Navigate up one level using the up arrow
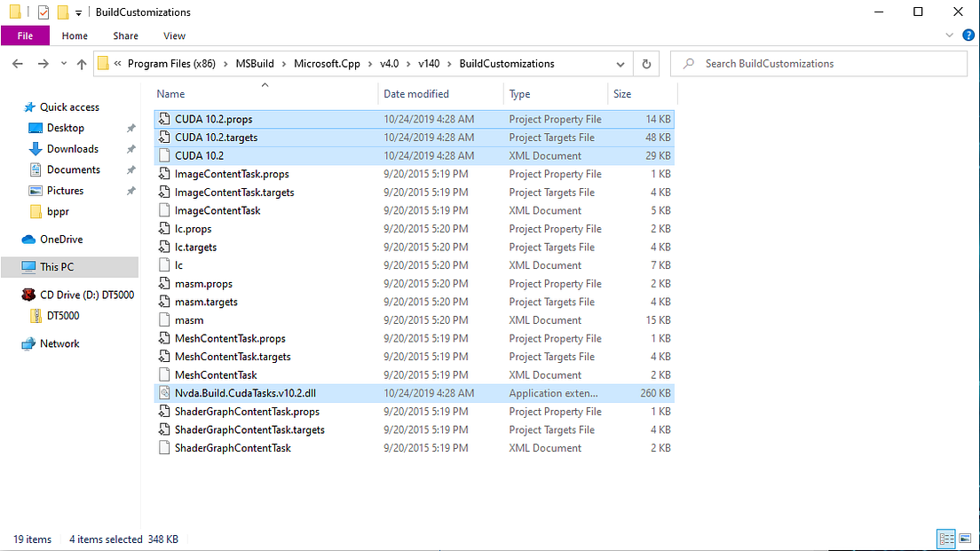980x551 pixels. click(81, 63)
